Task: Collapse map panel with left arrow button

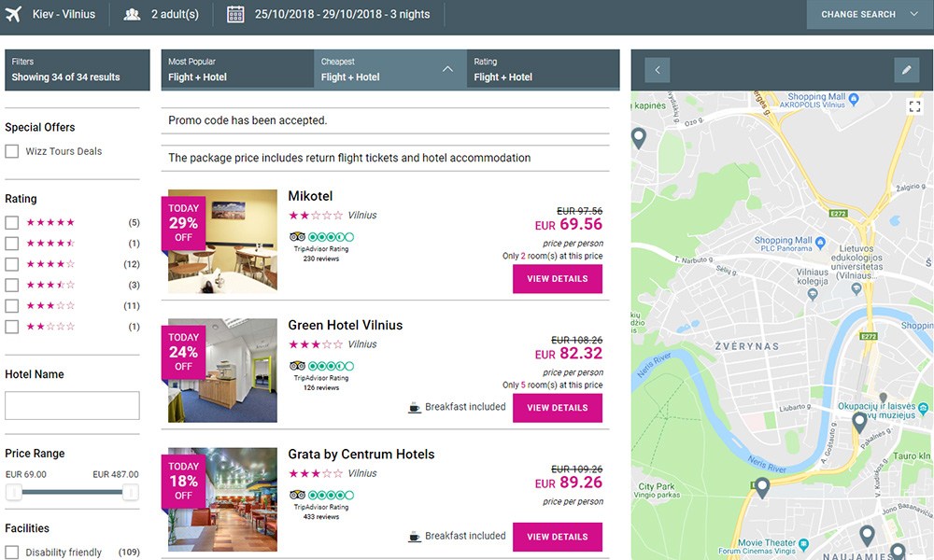Action: click(x=657, y=70)
